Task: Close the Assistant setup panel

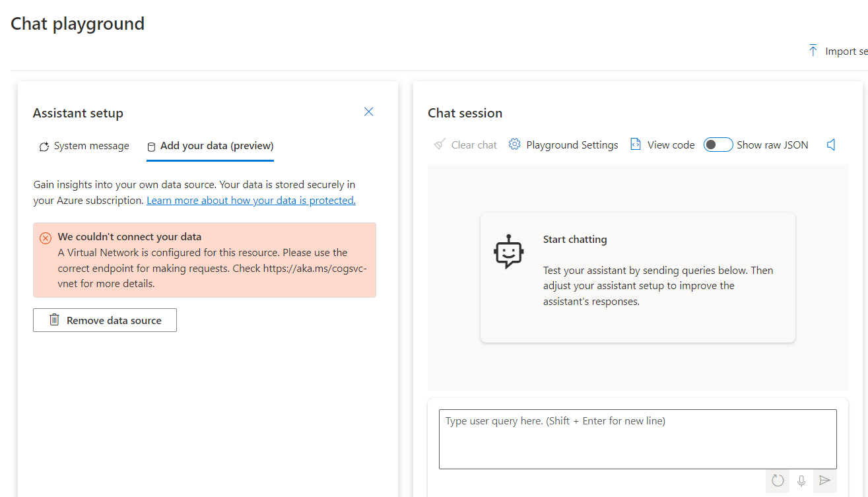Action: [369, 112]
